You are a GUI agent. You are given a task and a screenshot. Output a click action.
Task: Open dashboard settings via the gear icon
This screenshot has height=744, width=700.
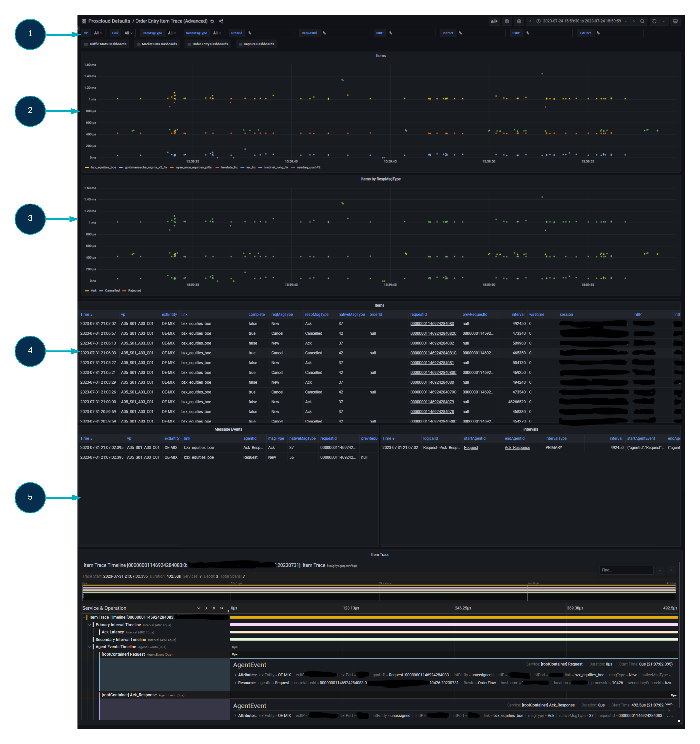point(519,21)
